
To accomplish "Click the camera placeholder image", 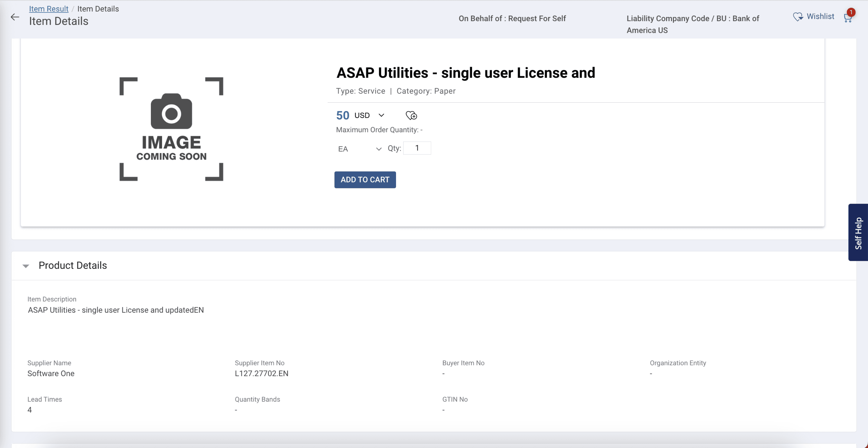I will click(171, 129).
